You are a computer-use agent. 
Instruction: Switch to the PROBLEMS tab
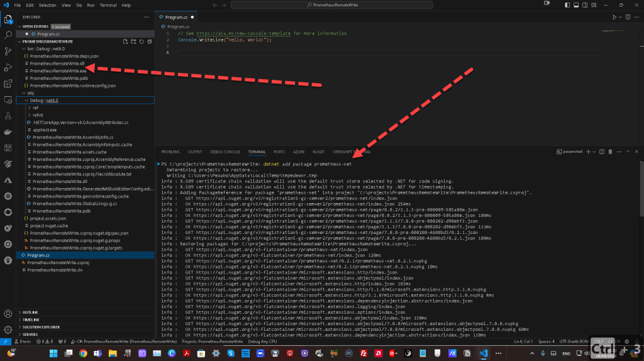[x=170, y=152]
